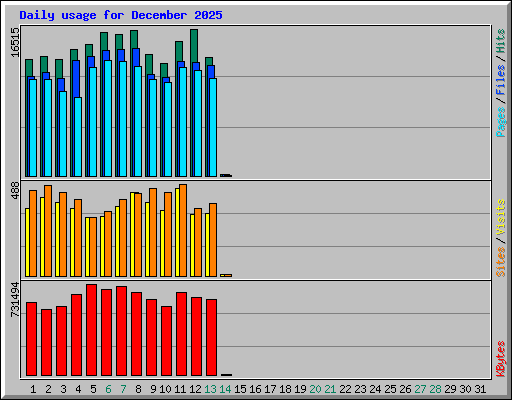
Task: Click the red KBytes bar for day 7
Action: tap(122, 331)
